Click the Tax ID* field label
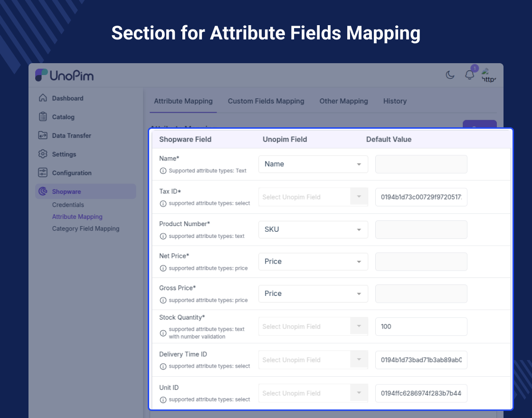This screenshot has width=532, height=418. pyautogui.click(x=170, y=191)
